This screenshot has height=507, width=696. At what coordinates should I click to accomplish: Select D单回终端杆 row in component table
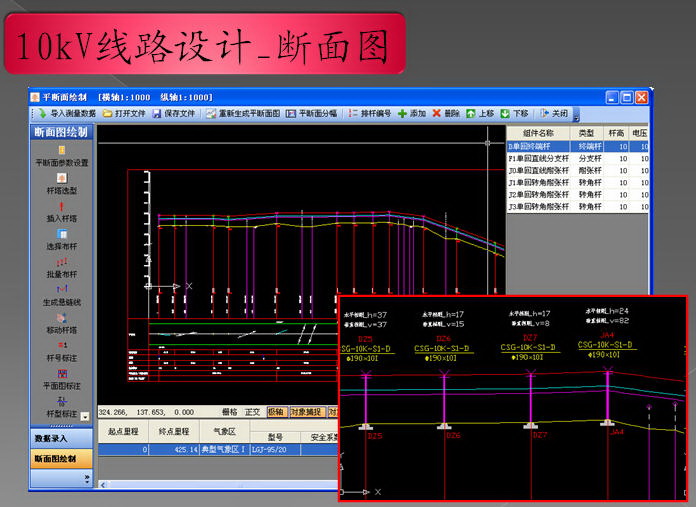[x=539, y=146]
